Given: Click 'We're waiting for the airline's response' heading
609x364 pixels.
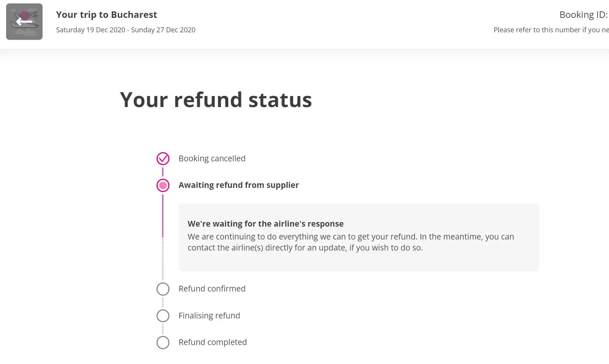Looking at the screenshot, I should [266, 224].
